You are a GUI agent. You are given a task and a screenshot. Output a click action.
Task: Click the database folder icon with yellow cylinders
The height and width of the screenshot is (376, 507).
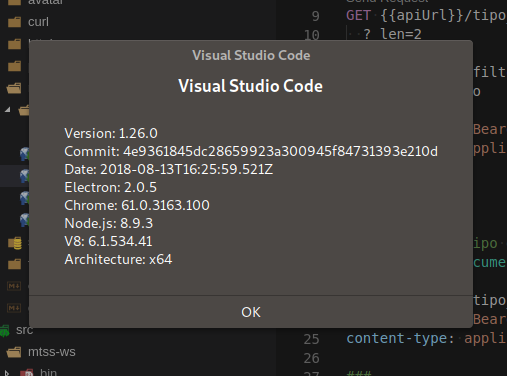[x=15, y=243]
